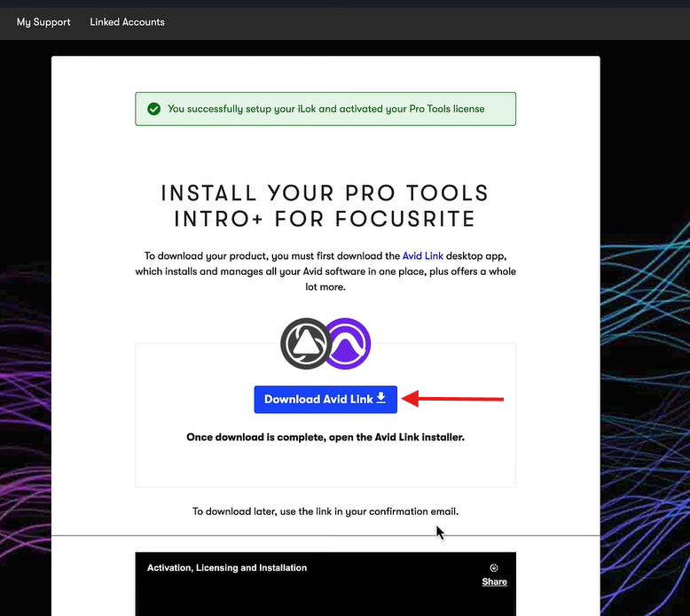Open the My Support menu item
This screenshot has height=616, width=690.
43,22
